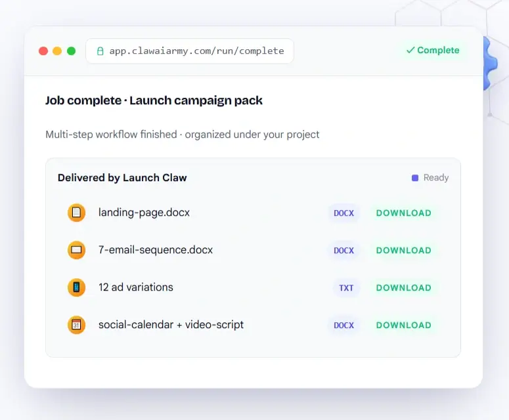
Task: Click the Ready status label
Action: (x=436, y=178)
